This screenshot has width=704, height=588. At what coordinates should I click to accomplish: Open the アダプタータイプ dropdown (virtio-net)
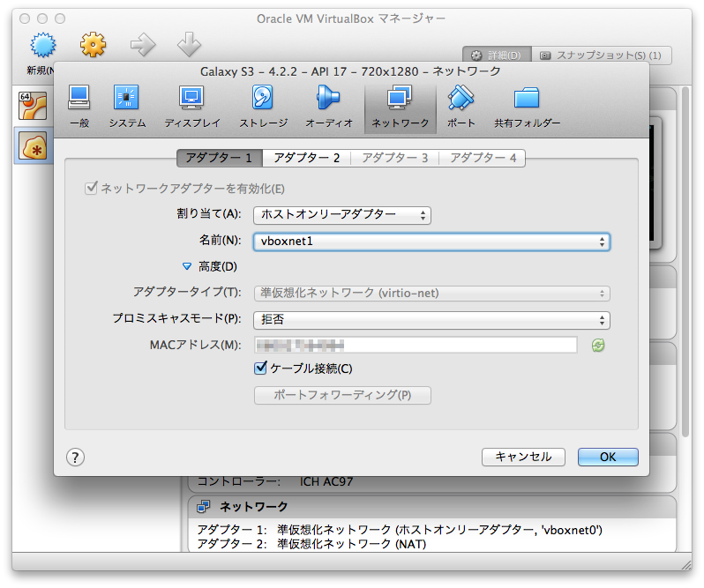(431, 294)
